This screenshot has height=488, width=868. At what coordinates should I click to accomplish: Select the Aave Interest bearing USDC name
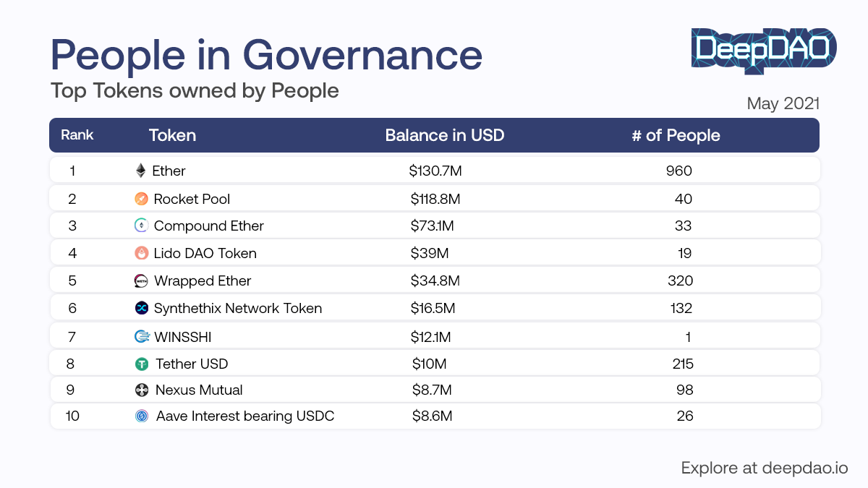(245, 416)
